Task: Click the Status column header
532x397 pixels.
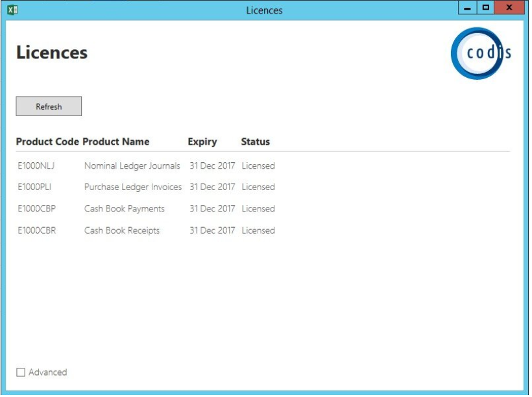Action: (256, 141)
